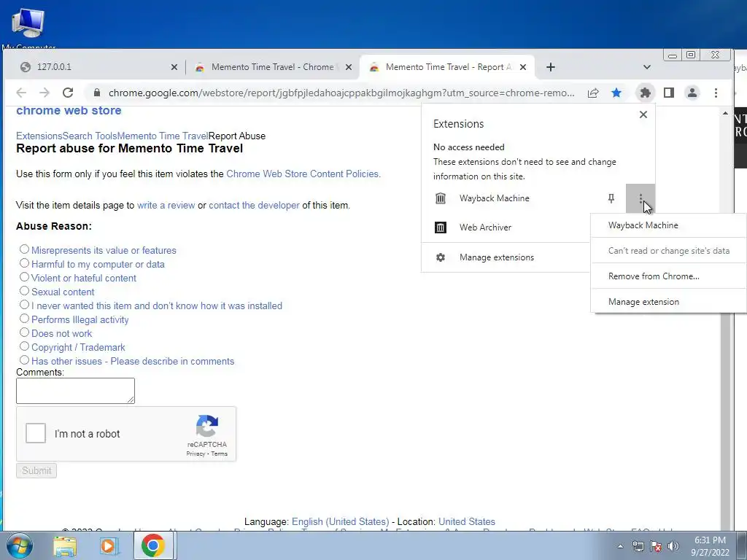The image size is (747, 560).
Task: Choose Wayback Machine in the context menu
Action: (x=668, y=225)
